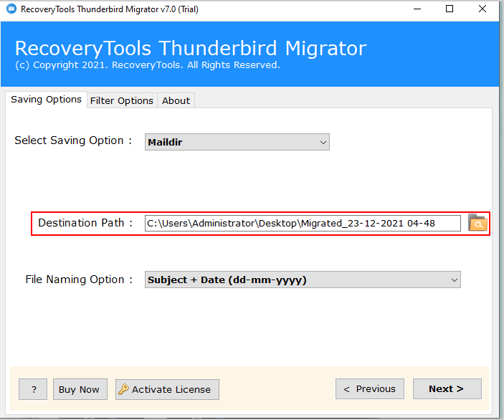Close the Thunderbird Migrator window

point(482,9)
